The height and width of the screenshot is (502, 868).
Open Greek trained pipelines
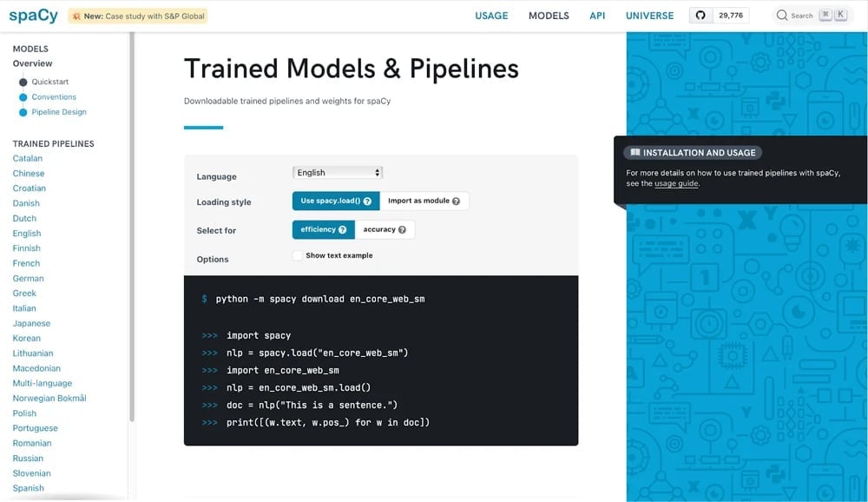point(24,293)
